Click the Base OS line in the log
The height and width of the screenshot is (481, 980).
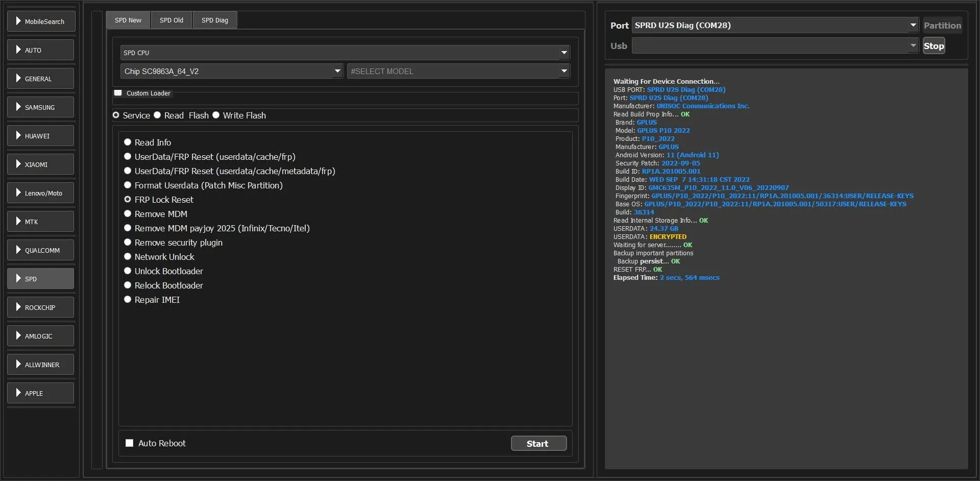(761, 204)
